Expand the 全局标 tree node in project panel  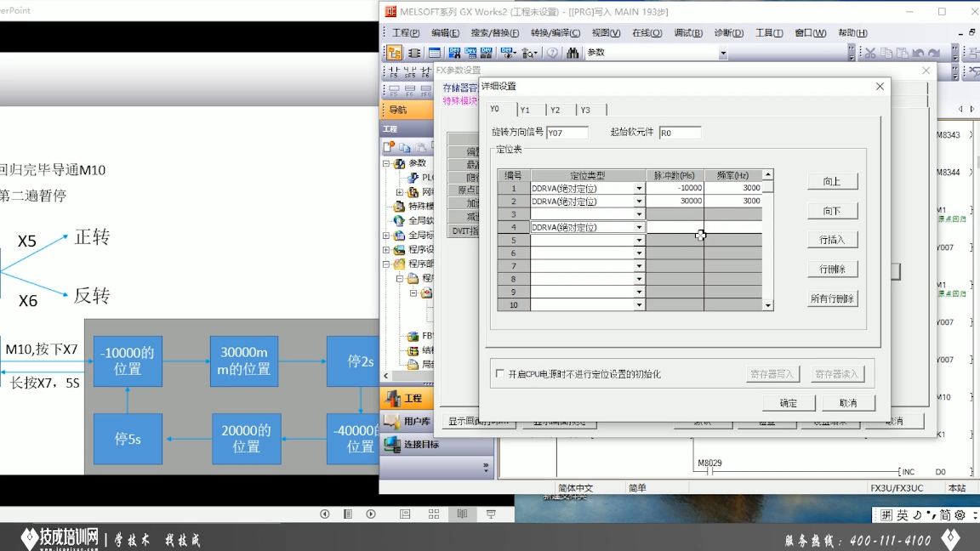coord(386,236)
